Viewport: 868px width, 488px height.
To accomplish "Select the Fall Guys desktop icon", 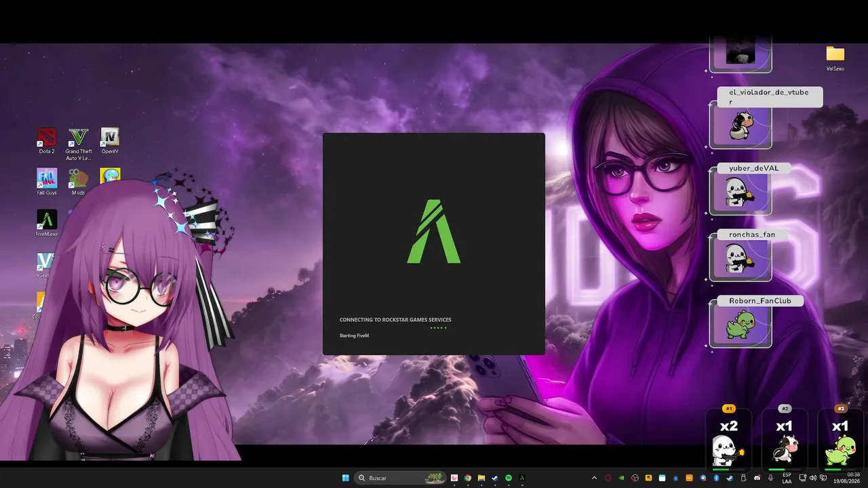I will (x=47, y=182).
